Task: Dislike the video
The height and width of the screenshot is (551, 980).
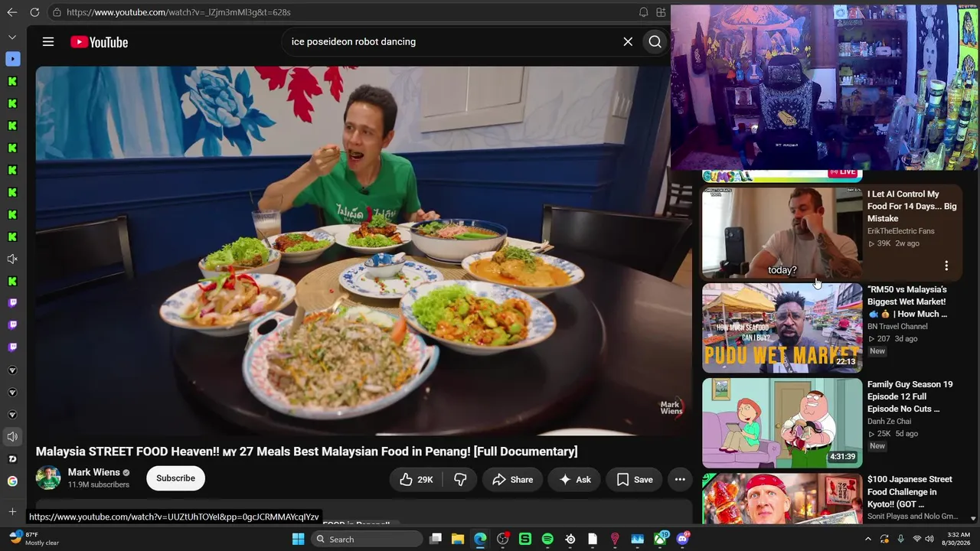Action: [x=461, y=480]
